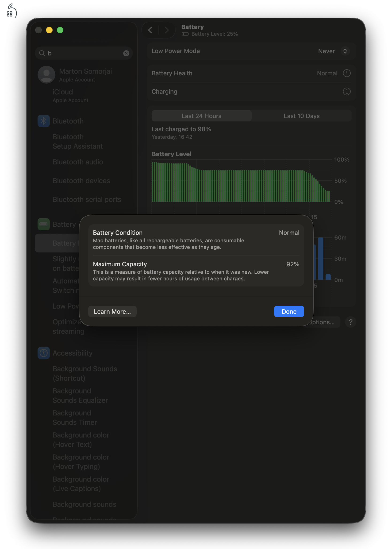Open the Bluetooth serial ports result
The width and height of the screenshot is (392, 558).
(87, 200)
